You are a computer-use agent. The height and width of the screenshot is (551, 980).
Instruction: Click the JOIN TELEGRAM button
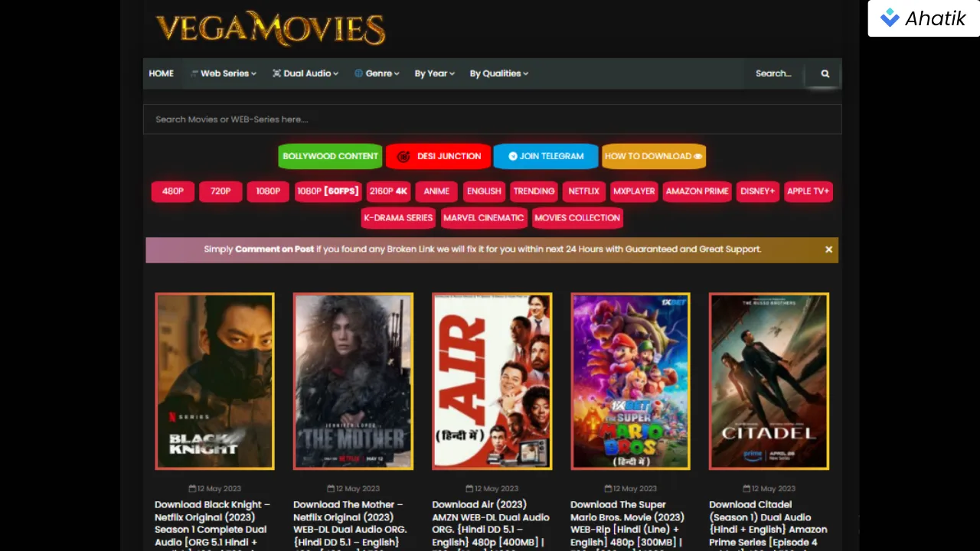(x=546, y=156)
